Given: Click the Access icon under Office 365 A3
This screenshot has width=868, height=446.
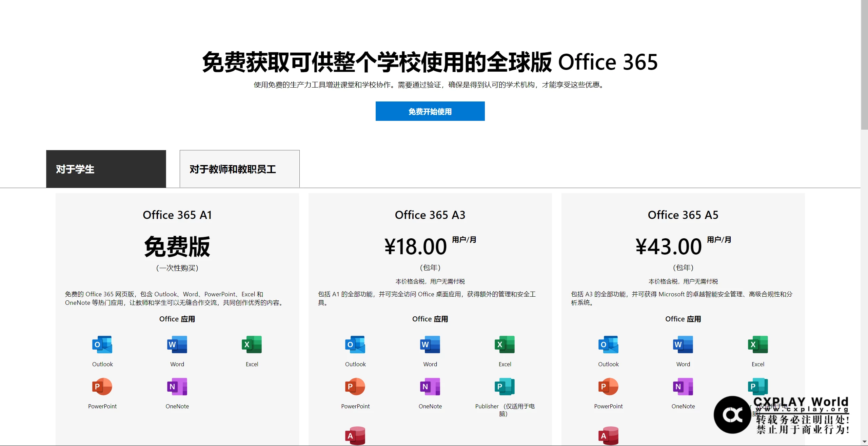Looking at the screenshot, I should (355, 435).
